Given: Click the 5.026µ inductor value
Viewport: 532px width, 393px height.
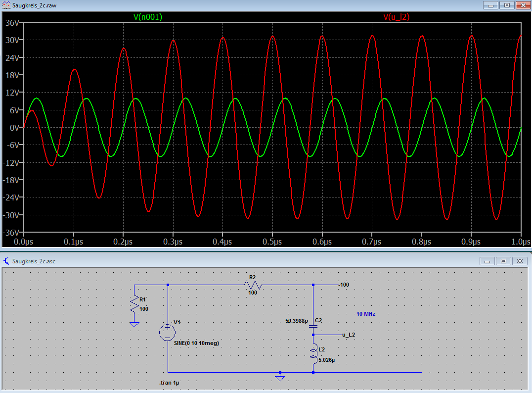Looking at the screenshot, I should coord(327,360).
